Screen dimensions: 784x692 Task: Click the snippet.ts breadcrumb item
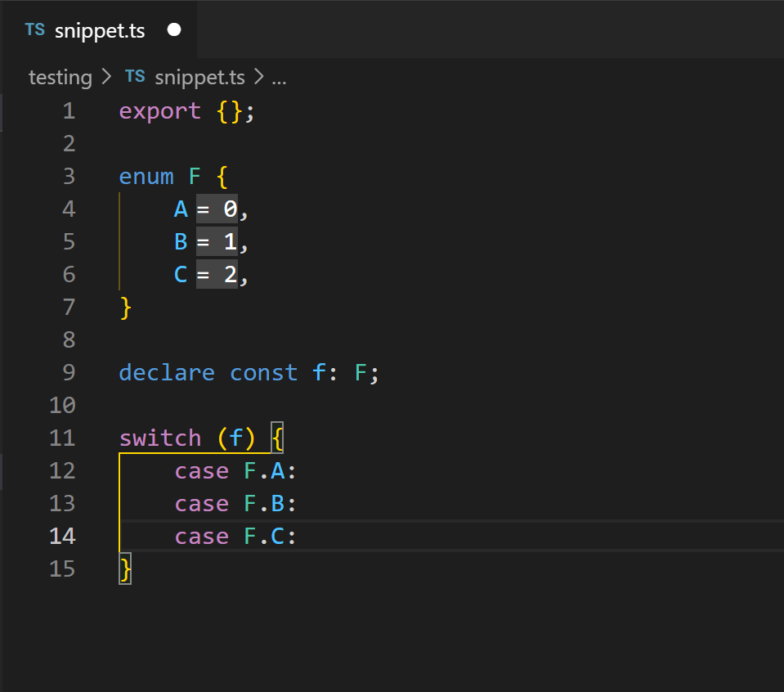coord(199,78)
